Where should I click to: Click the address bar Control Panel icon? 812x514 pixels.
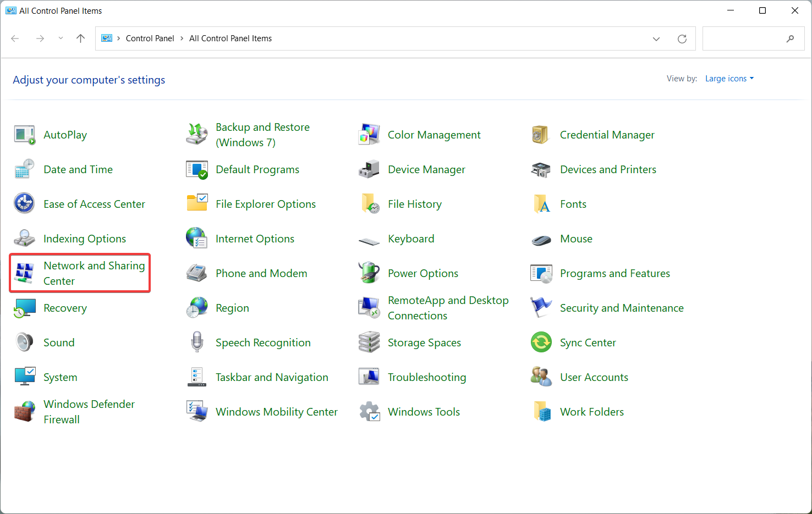point(107,38)
